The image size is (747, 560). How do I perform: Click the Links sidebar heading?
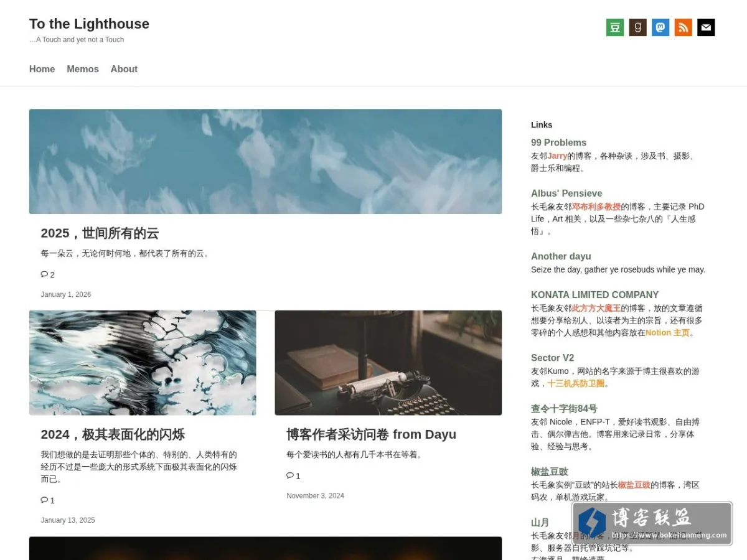542,125
